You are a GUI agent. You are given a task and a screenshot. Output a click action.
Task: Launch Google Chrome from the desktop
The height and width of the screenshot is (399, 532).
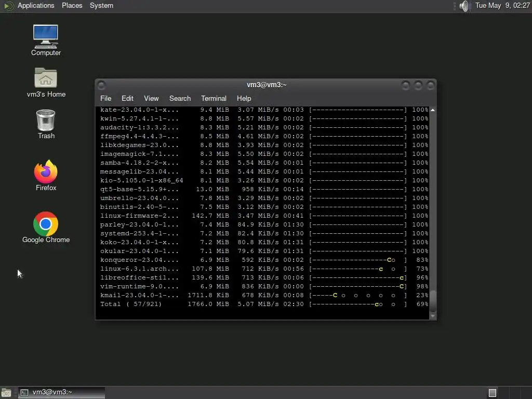point(46,228)
